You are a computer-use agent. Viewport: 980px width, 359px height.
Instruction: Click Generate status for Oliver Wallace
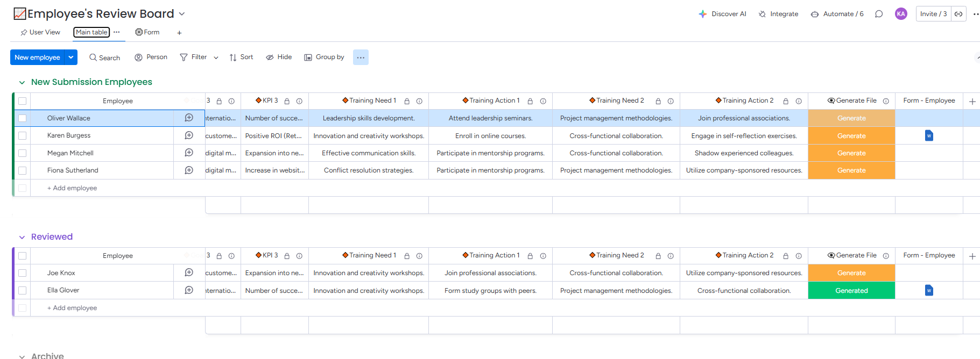[851, 118]
